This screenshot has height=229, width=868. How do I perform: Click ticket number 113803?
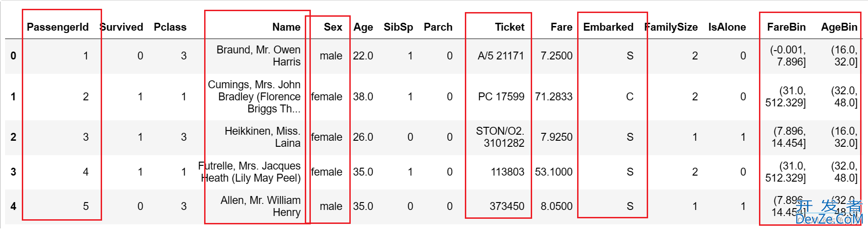click(x=508, y=172)
